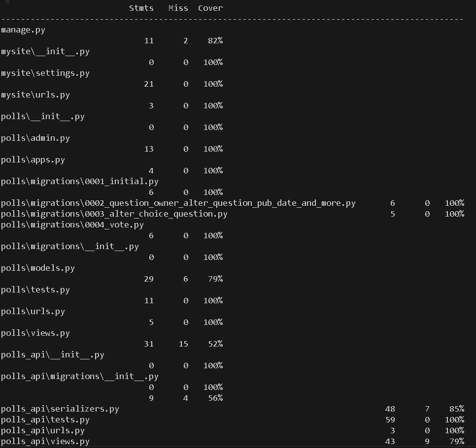Screen dimensions: 476x448
Task: Click the 7 missed value for polls_api\serializers.py
Action: (427, 409)
